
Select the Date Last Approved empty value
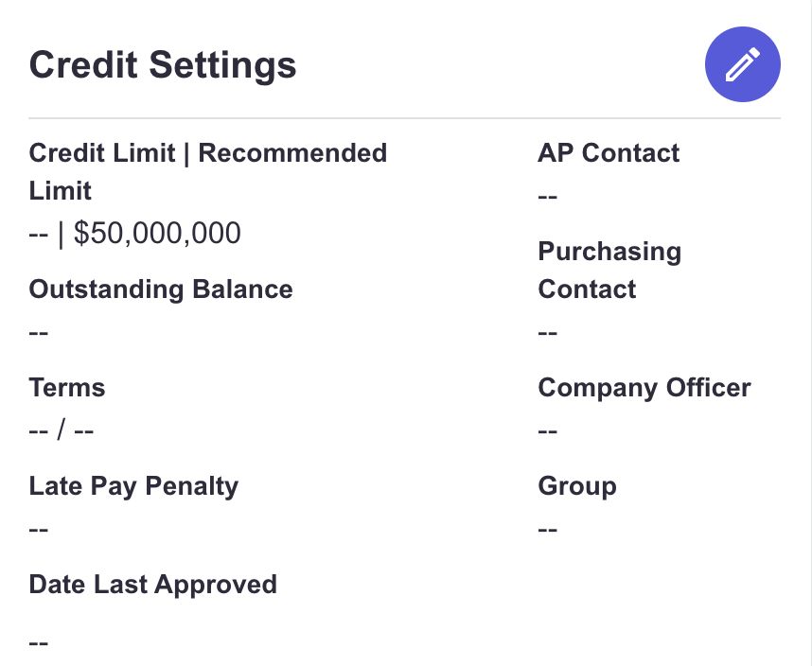coord(38,643)
